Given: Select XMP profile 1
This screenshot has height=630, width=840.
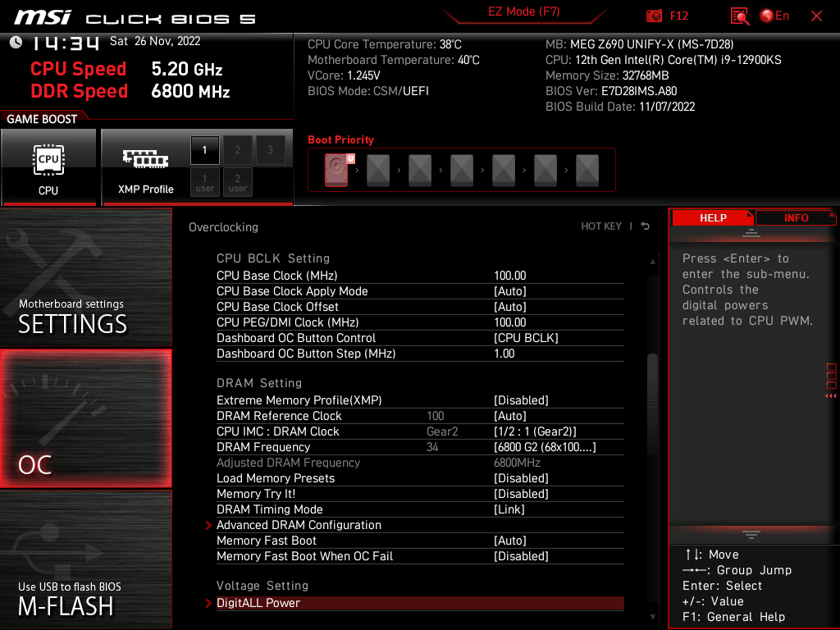Looking at the screenshot, I should [204, 150].
